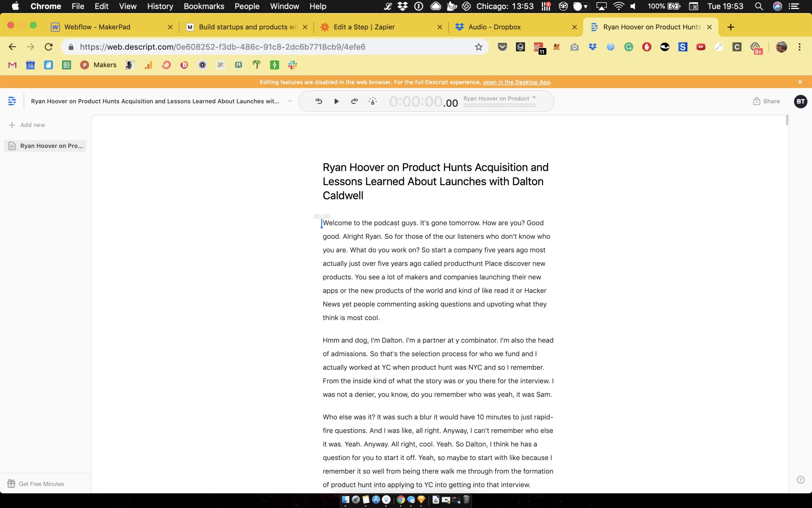Open Chrome profile avatar

click(782, 47)
